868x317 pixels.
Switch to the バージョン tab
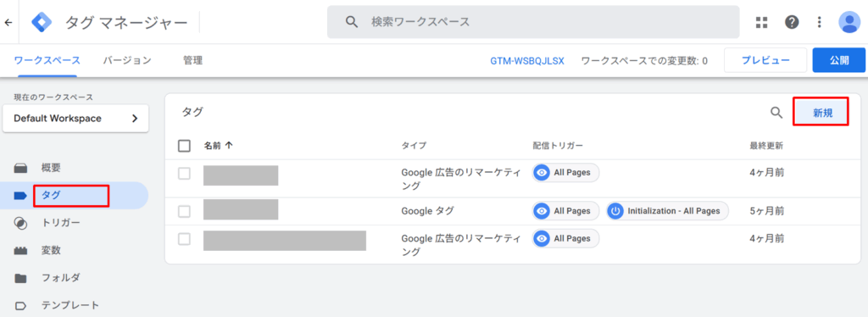127,60
